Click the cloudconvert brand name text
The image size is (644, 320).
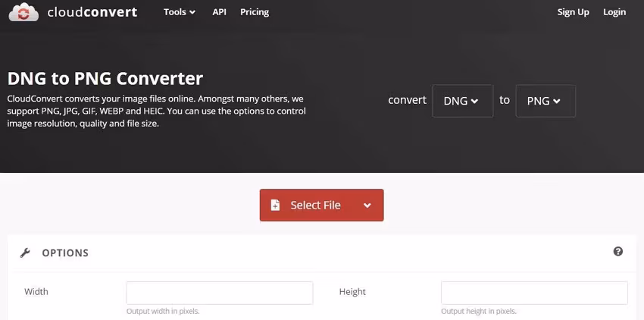(x=92, y=12)
